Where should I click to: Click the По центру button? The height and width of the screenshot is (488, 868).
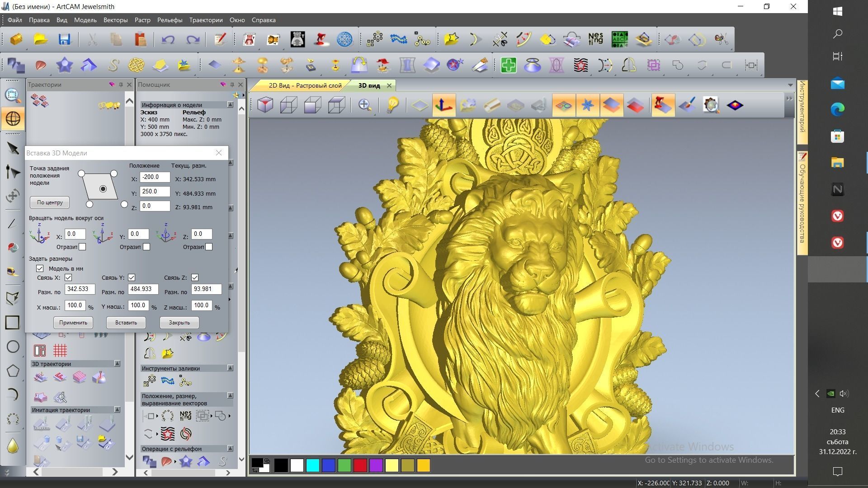pos(50,202)
